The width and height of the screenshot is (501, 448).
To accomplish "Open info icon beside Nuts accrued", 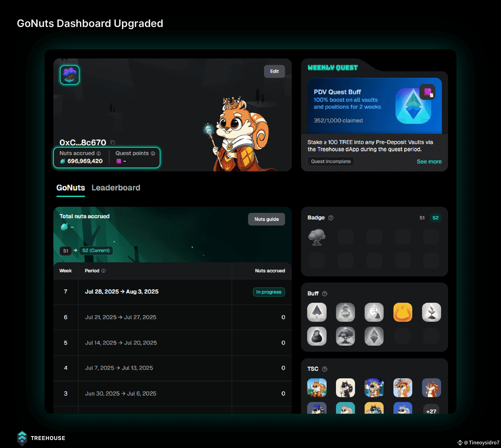I will point(99,153).
